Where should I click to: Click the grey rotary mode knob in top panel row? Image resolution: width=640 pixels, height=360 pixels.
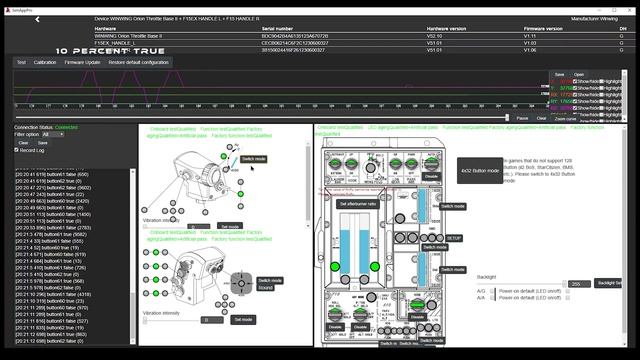pos(370,167)
